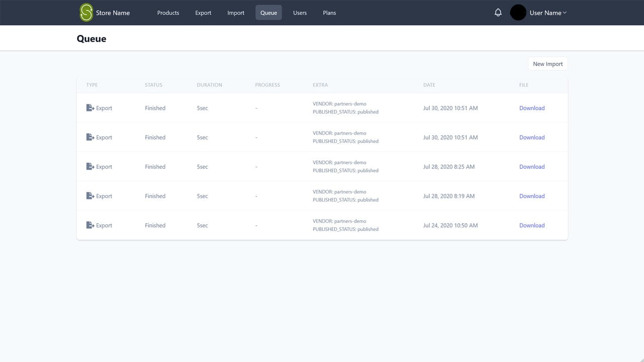
Task: Open the Products menu
Action: point(168,13)
